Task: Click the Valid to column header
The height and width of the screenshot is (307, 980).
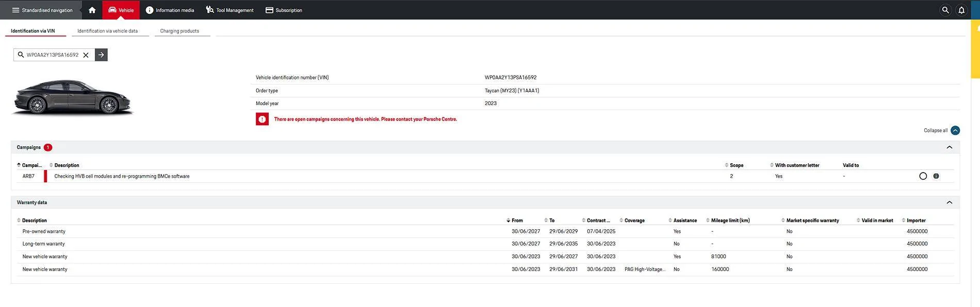Action: coord(851,165)
